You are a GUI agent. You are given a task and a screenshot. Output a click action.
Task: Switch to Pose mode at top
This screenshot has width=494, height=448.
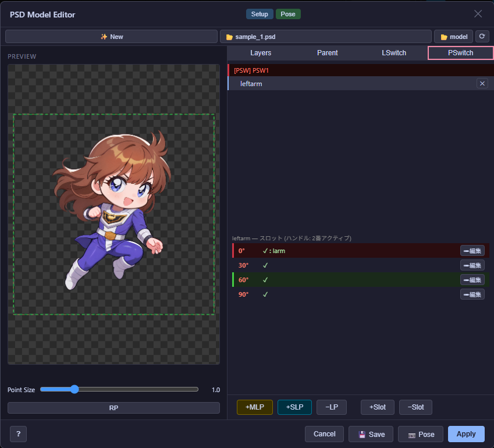(x=288, y=14)
